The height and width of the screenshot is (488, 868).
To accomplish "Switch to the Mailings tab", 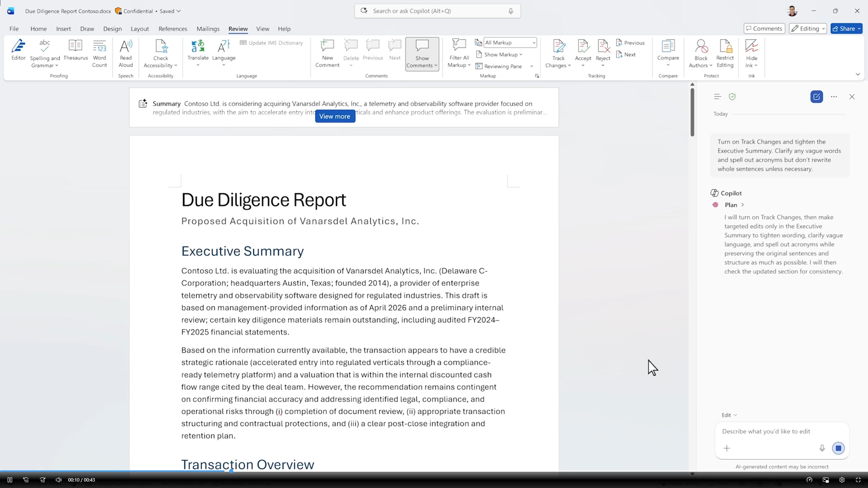I will (208, 29).
